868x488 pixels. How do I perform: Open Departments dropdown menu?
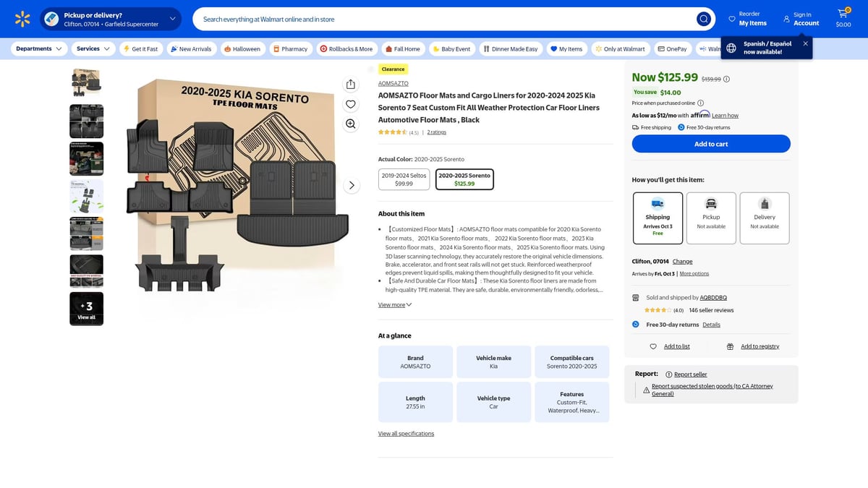39,48
